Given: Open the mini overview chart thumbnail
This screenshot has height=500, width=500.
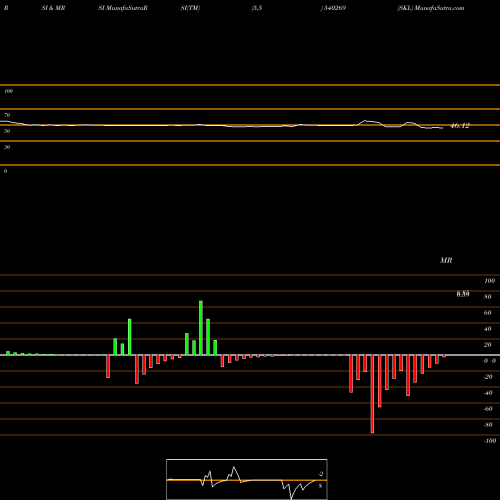Looking at the screenshot, I should (247, 479).
